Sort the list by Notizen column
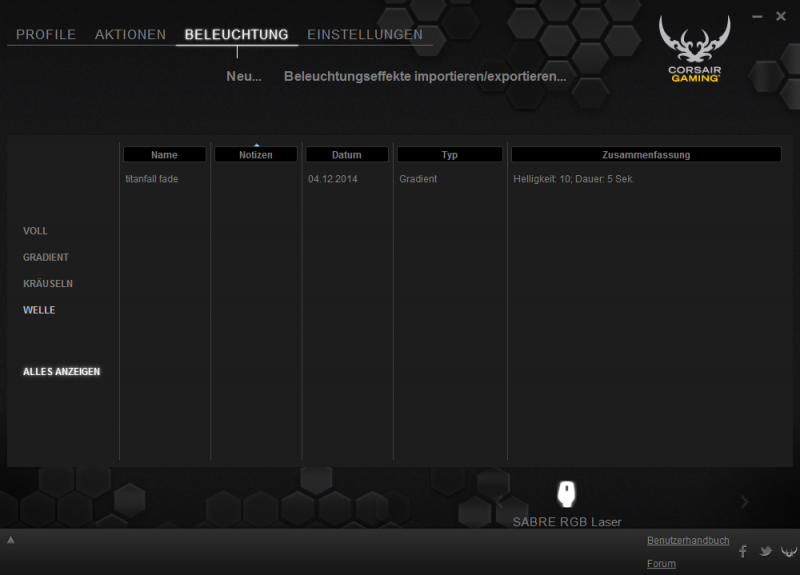 tap(256, 155)
